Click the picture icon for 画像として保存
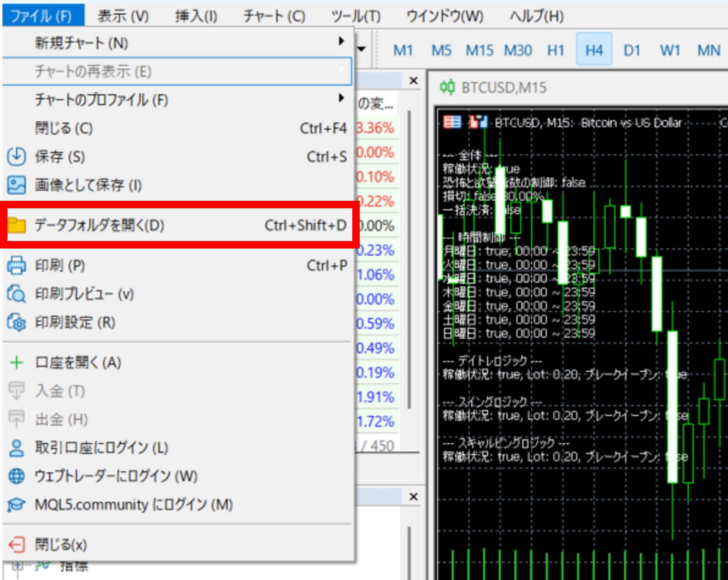728x580 pixels. [x=16, y=185]
